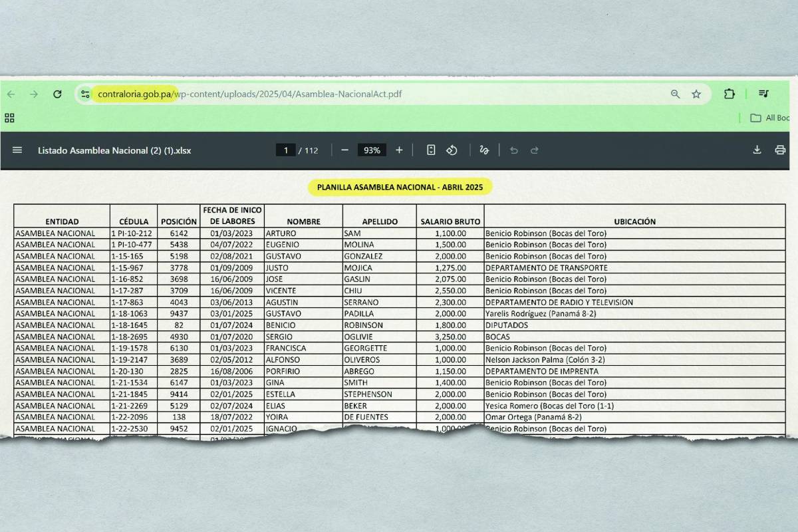Enable the draw annotation tool
This screenshot has height=532, width=798.
[484, 150]
